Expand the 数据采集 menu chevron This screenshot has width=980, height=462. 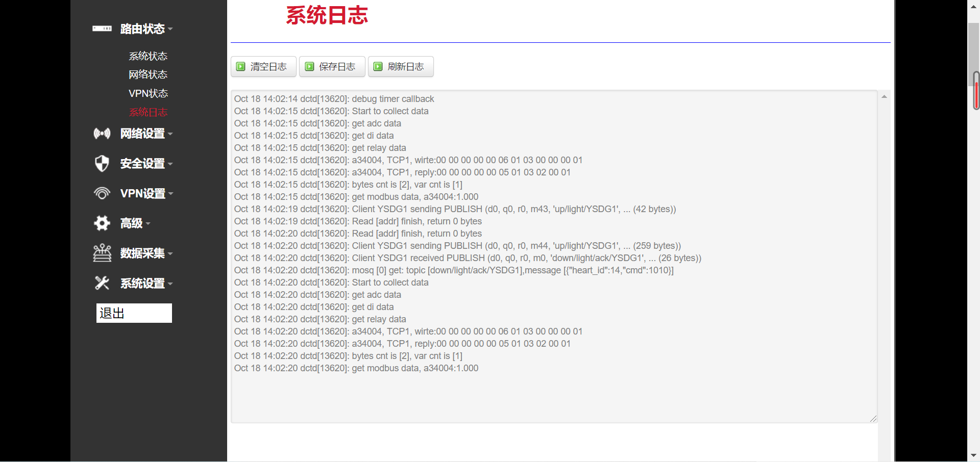[170, 254]
